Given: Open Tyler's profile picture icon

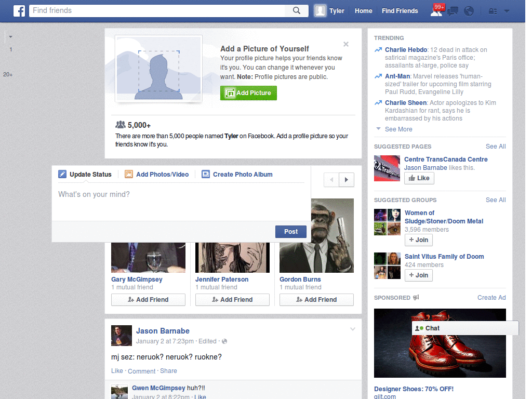Looking at the screenshot, I should pyautogui.click(x=320, y=11).
